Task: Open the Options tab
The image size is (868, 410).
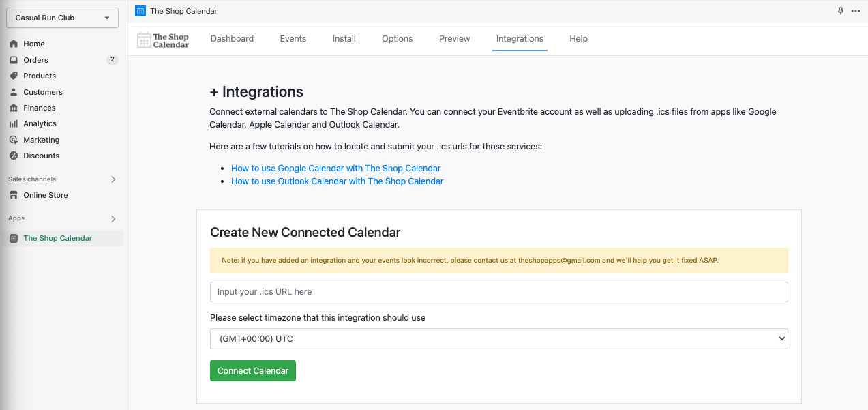Action: (398, 39)
